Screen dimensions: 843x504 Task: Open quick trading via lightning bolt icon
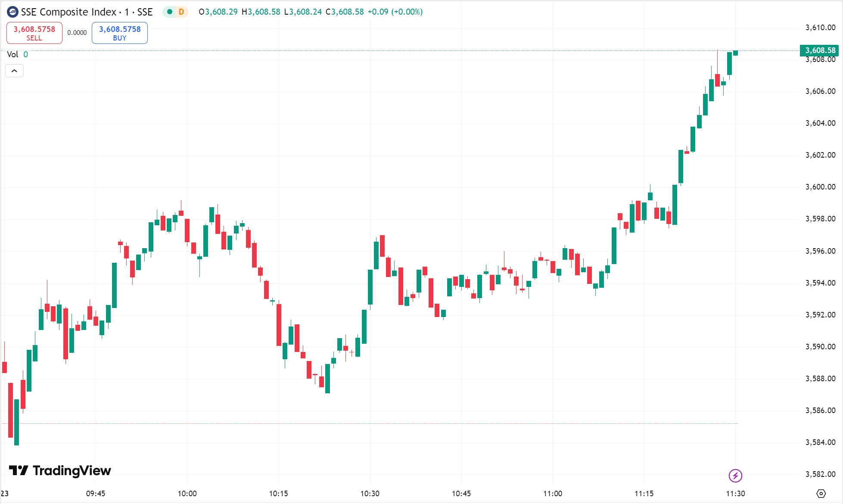coord(735,476)
